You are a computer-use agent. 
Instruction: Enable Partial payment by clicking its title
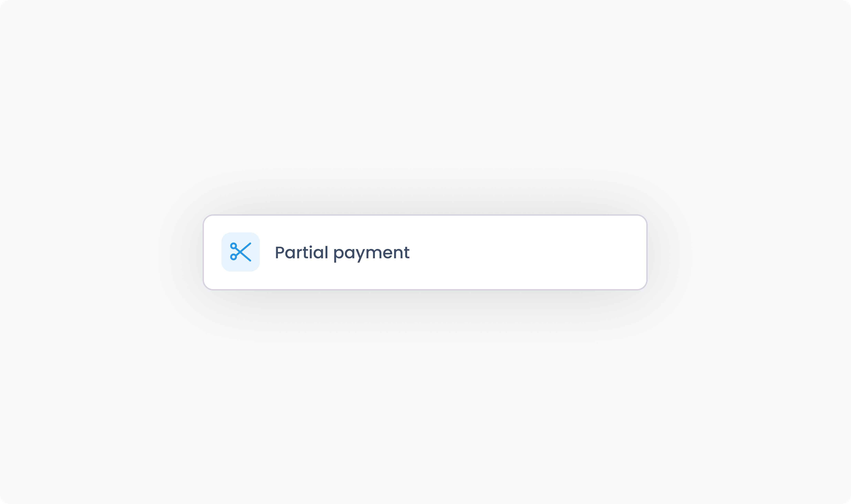tap(342, 253)
